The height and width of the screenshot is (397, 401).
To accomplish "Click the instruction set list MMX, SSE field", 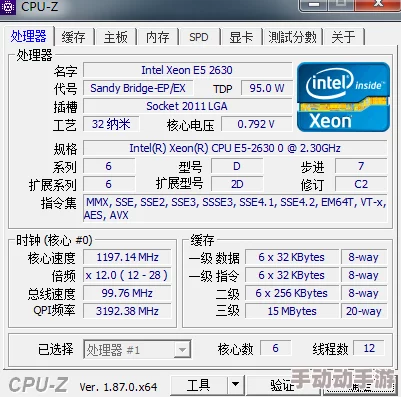I will [x=235, y=208].
